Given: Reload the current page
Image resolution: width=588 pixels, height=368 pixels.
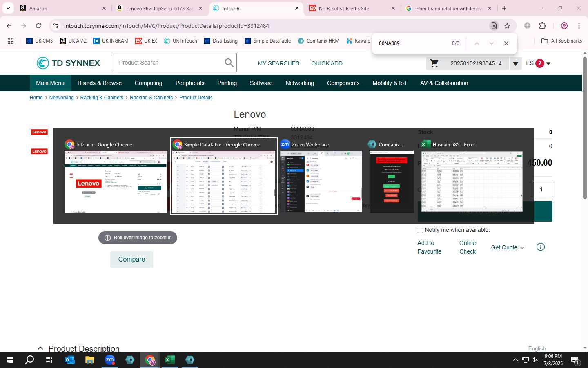Looking at the screenshot, I should click(38, 26).
